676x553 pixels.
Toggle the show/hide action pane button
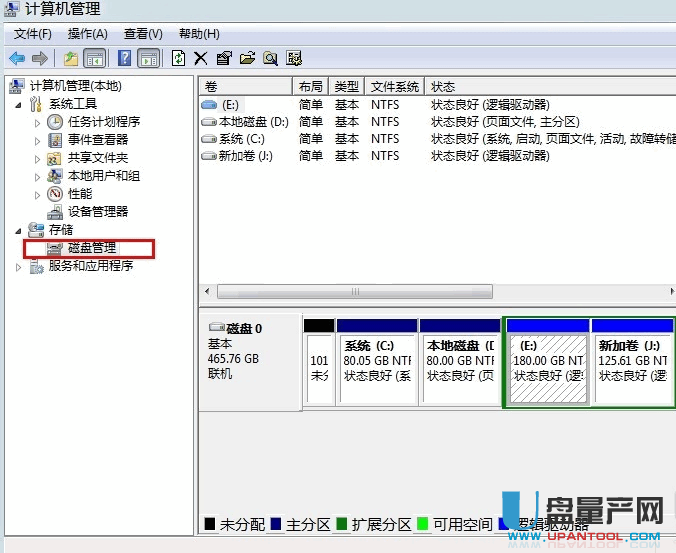click(148, 58)
